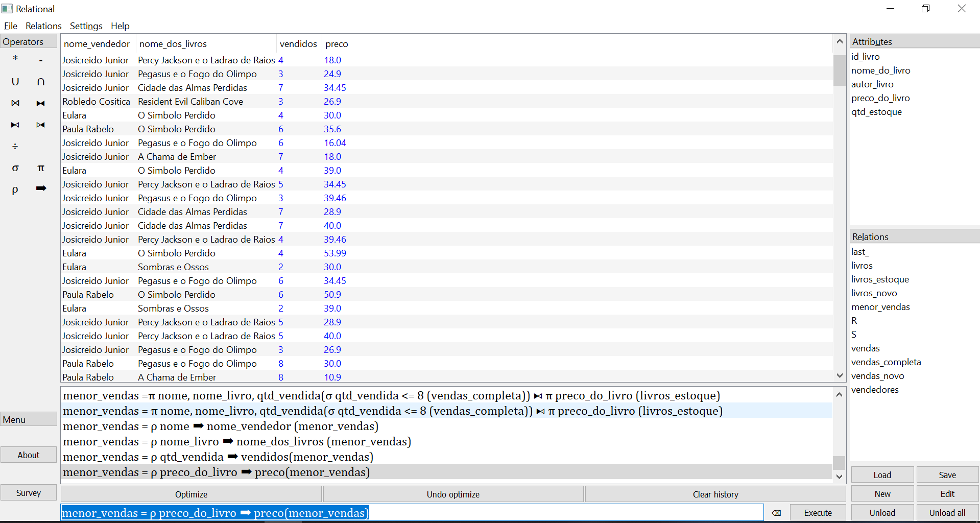Clear the query field with backspace icon
The image size is (980, 523).
(x=776, y=513)
